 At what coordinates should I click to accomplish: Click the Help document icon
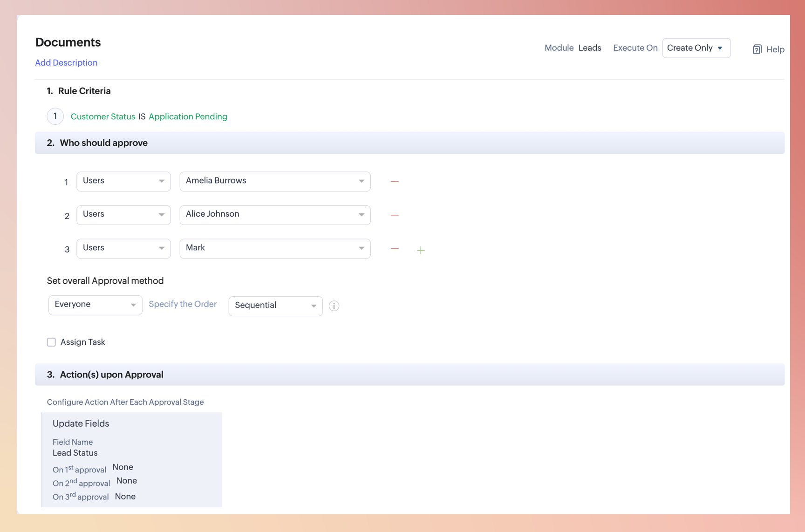757,49
